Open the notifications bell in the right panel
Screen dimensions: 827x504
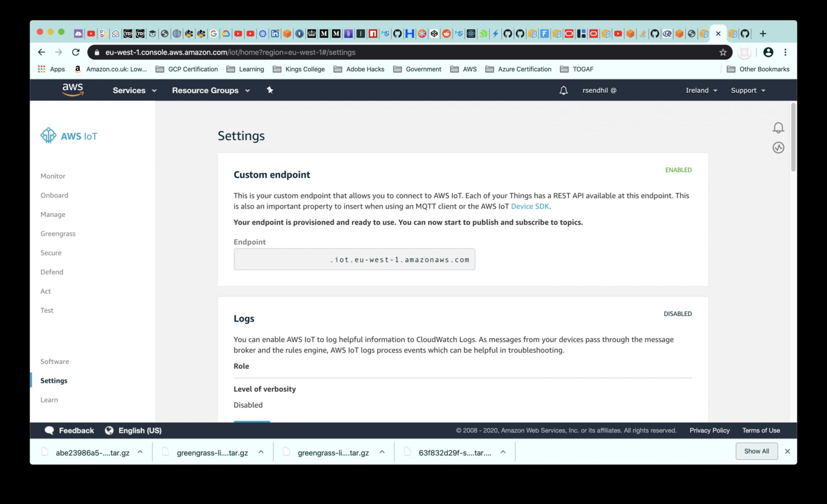(x=778, y=128)
